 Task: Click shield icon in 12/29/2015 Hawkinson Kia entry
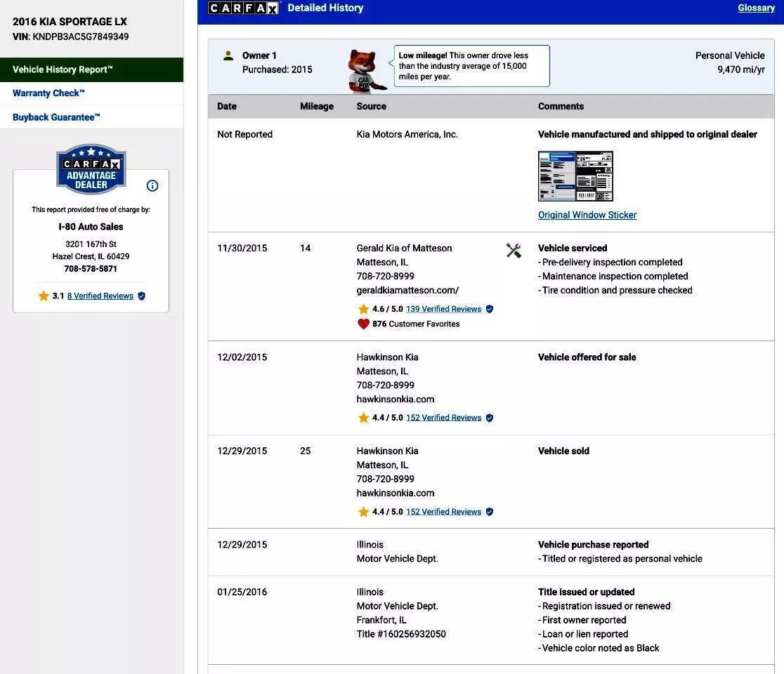coord(490,512)
